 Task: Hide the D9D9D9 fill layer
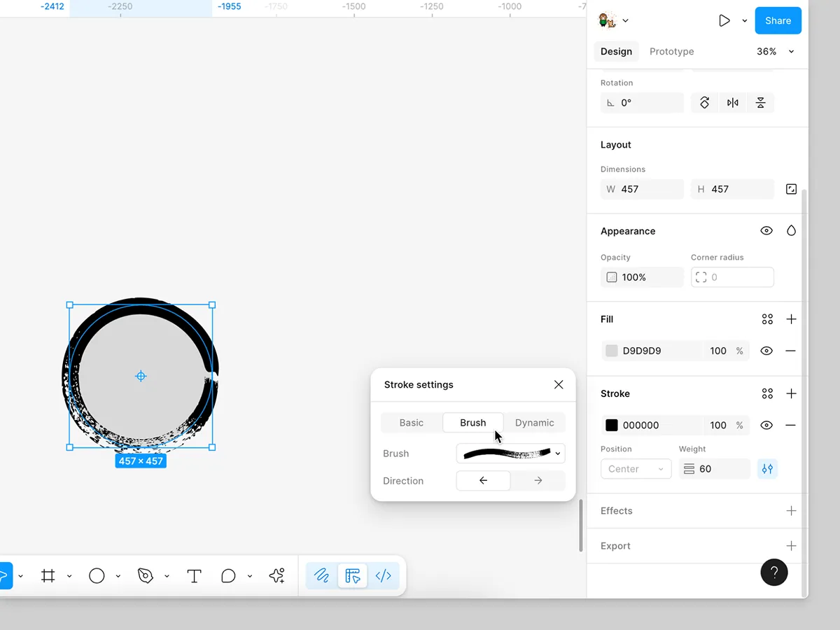point(766,351)
